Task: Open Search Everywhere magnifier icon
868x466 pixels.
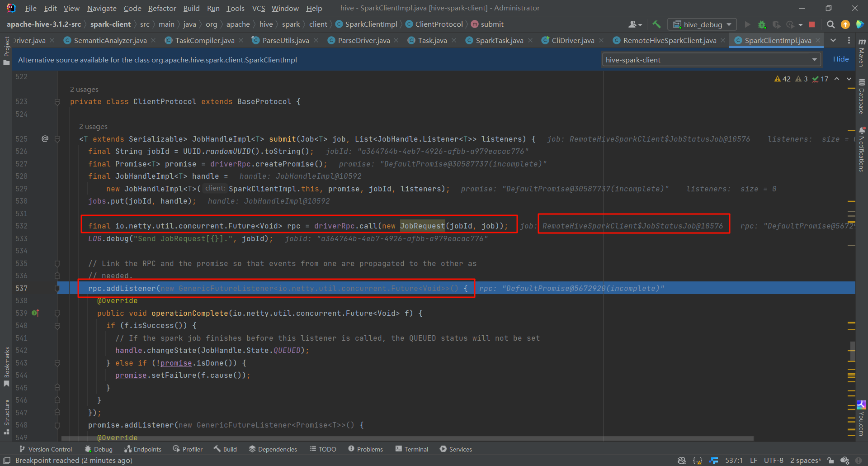Action: pos(831,24)
